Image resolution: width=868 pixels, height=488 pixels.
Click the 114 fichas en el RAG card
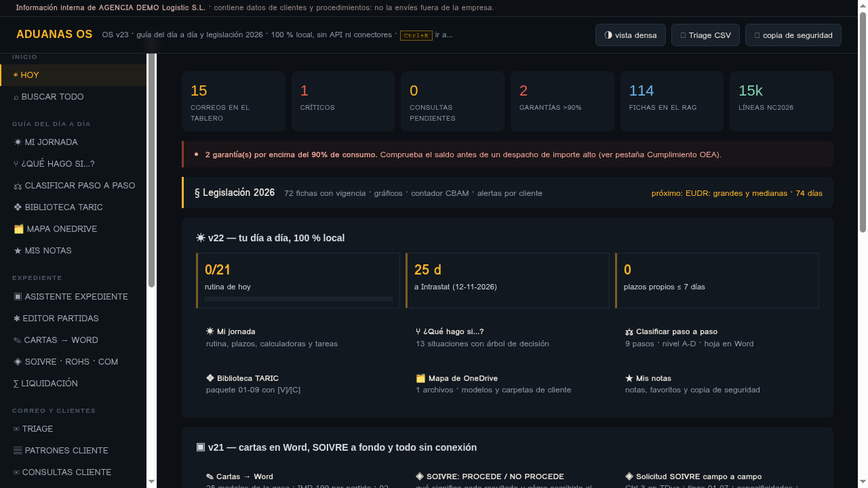tap(672, 101)
